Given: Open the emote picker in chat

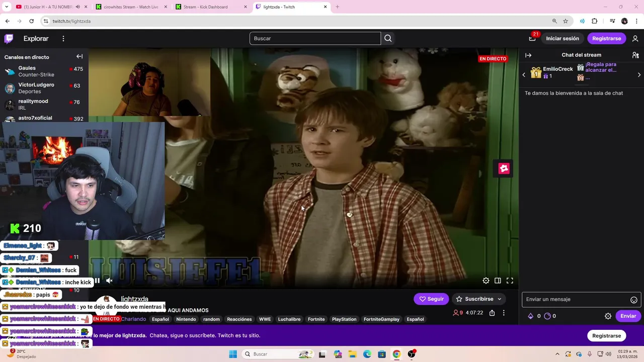Looking at the screenshot, I should click(634, 300).
